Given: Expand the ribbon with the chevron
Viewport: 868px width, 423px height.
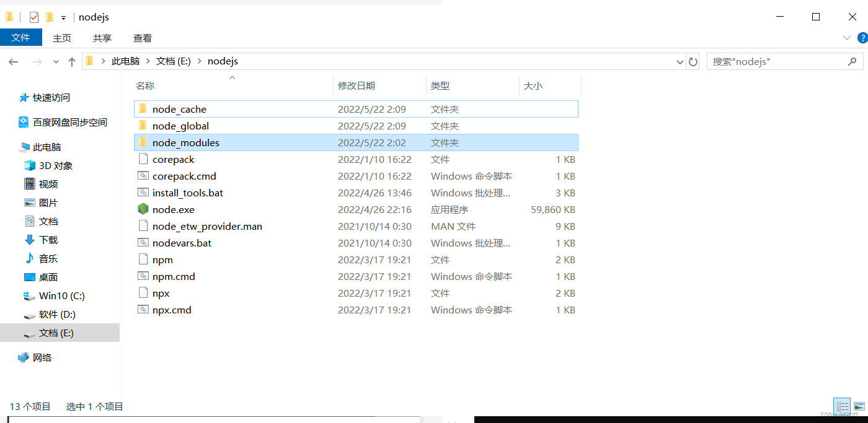Looking at the screenshot, I should coord(847,38).
